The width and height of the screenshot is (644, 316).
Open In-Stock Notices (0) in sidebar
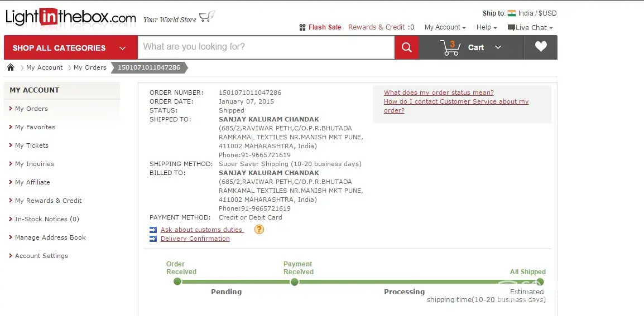tap(47, 219)
